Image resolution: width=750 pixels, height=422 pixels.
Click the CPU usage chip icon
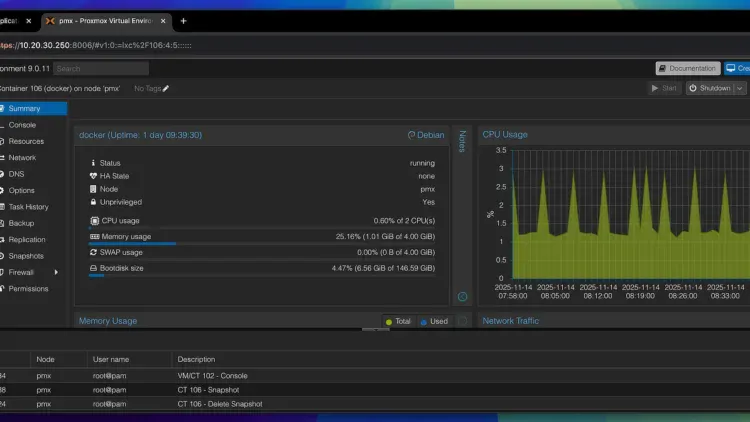(95, 221)
